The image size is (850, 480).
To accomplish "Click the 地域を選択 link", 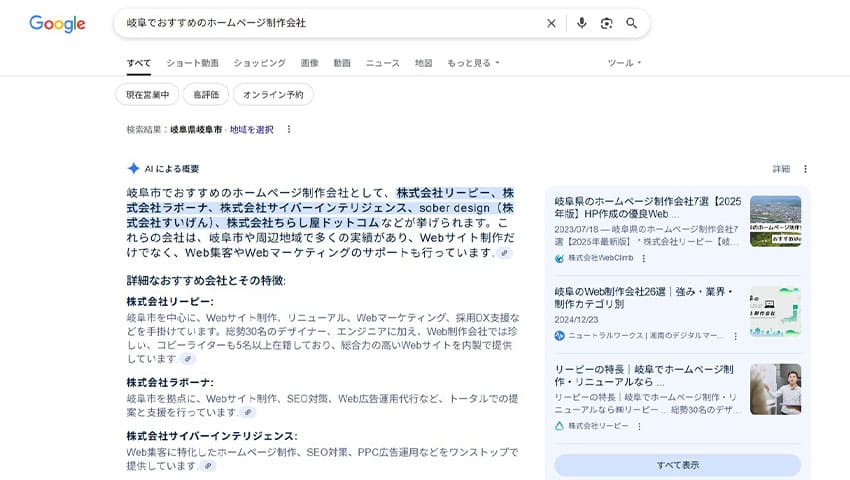I will pos(252,130).
